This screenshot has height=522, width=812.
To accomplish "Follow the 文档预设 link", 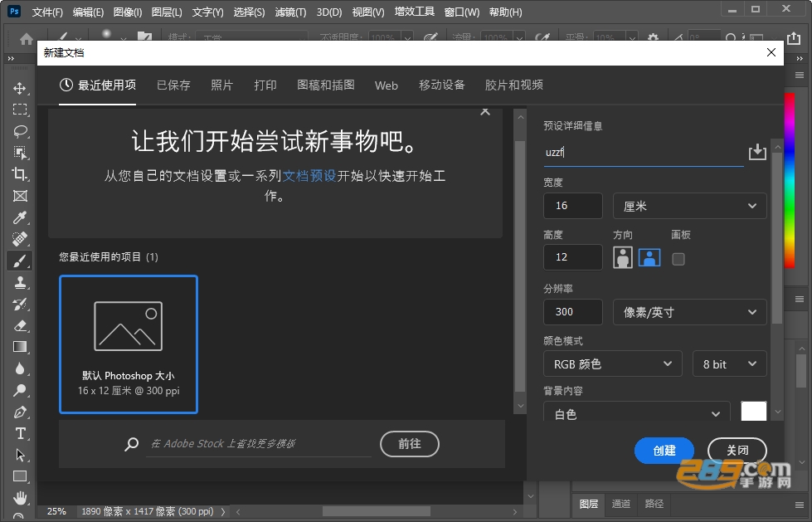I will [x=309, y=176].
